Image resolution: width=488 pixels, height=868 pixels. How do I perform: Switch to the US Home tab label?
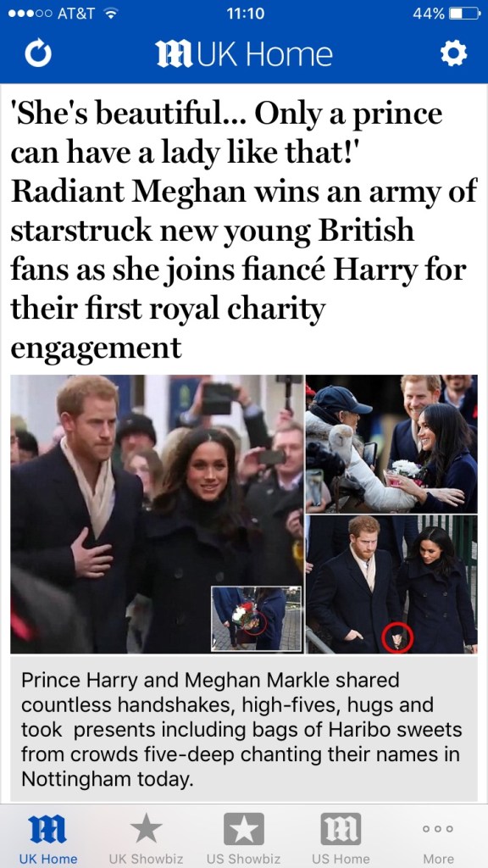[x=341, y=859]
